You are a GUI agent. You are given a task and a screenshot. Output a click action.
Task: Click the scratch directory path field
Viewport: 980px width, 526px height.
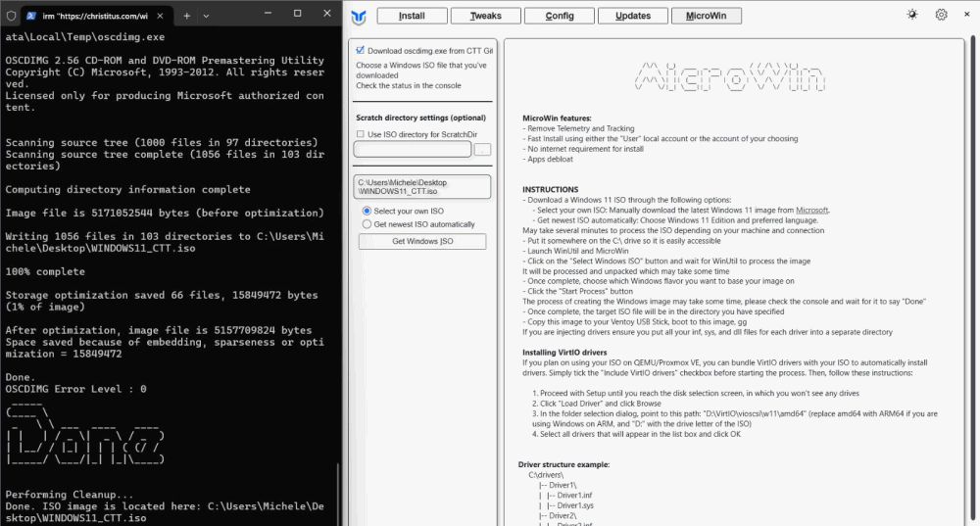[413, 149]
